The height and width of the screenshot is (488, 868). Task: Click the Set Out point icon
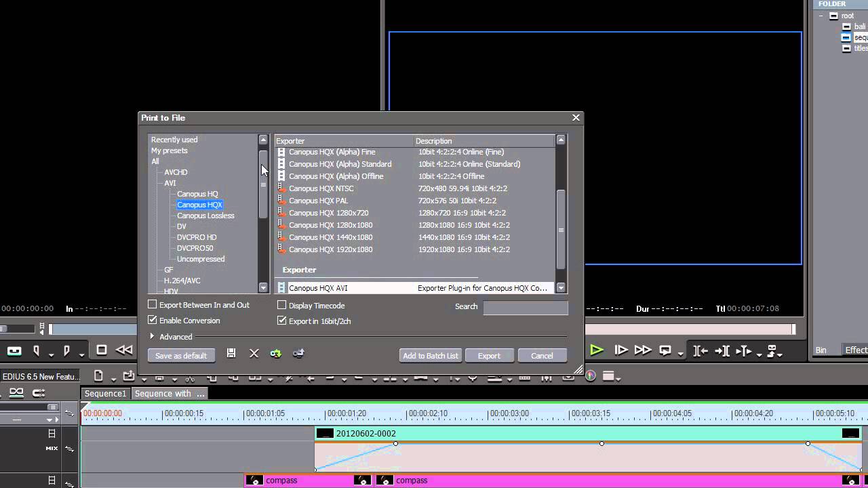[x=66, y=351]
